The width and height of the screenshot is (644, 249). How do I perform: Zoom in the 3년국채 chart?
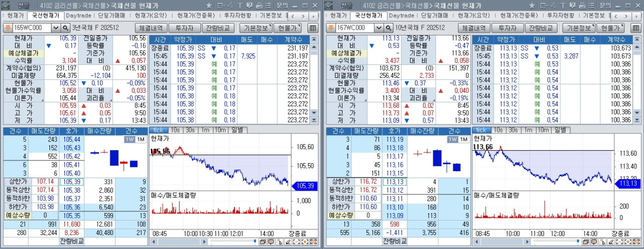click(305, 241)
